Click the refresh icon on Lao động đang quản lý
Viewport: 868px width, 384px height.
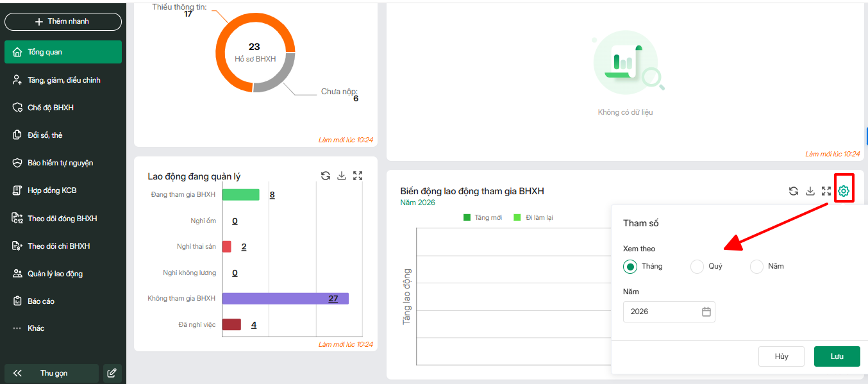[x=326, y=176]
